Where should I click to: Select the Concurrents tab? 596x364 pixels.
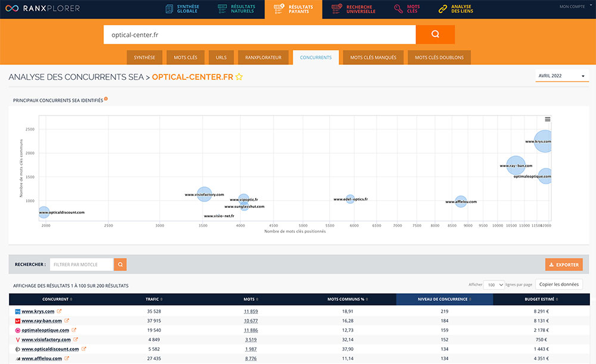point(316,57)
